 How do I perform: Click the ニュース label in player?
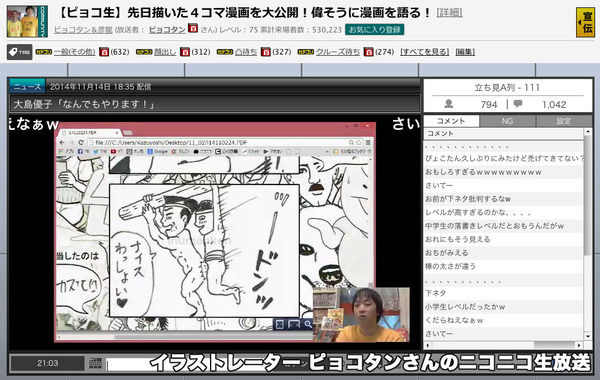pyautogui.click(x=27, y=87)
